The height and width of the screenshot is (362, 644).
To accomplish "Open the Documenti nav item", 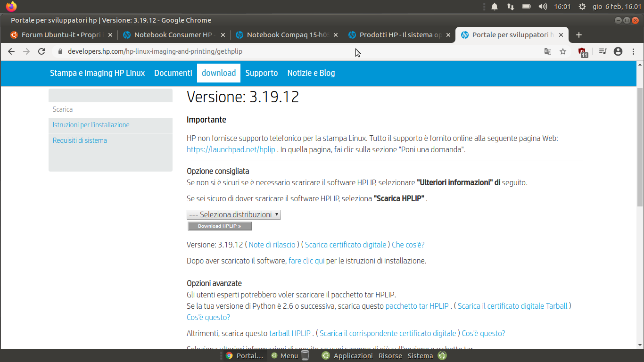I will 173,73.
